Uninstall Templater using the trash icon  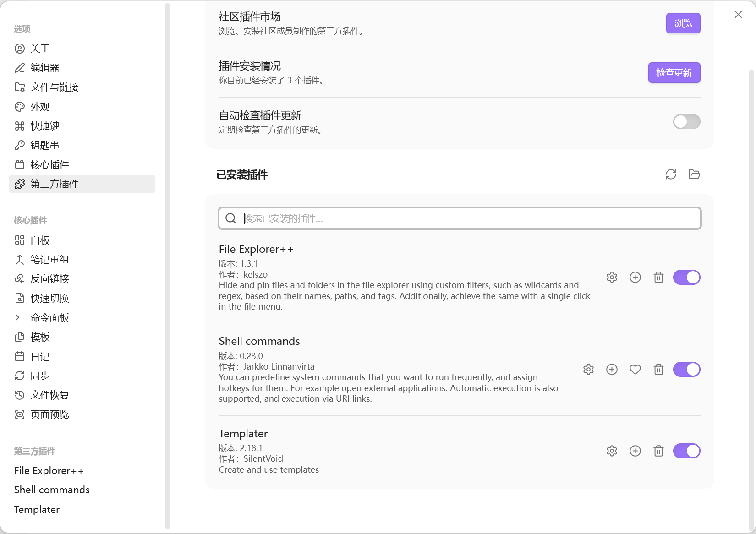tap(658, 451)
